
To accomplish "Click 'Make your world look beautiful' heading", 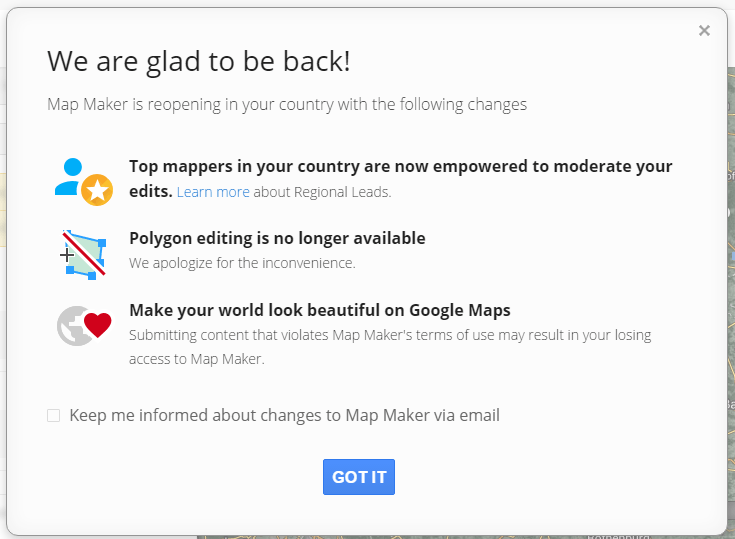I will click(x=320, y=310).
